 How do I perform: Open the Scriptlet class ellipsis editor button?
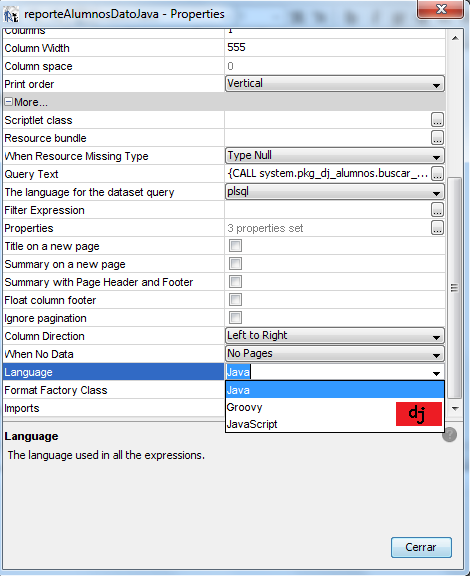coord(437,120)
